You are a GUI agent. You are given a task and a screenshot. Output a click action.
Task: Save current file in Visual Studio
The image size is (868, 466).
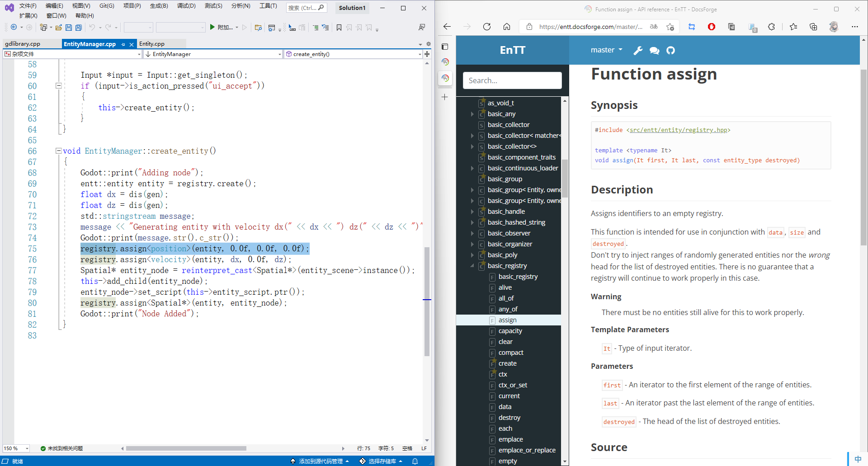(69, 28)
